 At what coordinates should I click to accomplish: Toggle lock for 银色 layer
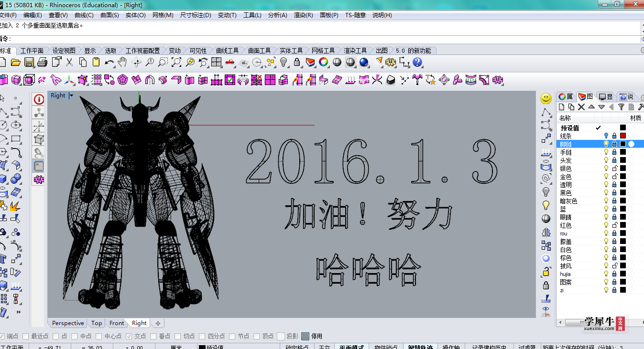[x=614, y=168]
